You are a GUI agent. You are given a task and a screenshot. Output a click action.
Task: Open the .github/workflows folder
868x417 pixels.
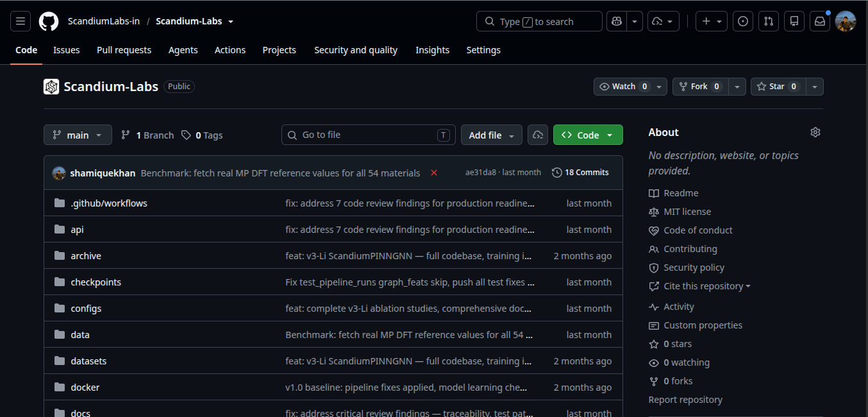point(109,203)
